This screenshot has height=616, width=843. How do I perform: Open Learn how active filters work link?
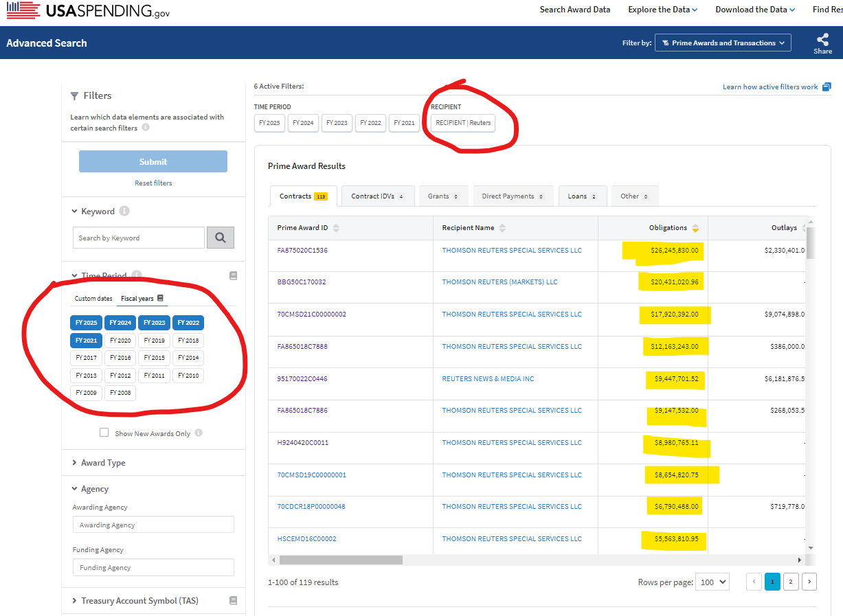click(770, 87)
